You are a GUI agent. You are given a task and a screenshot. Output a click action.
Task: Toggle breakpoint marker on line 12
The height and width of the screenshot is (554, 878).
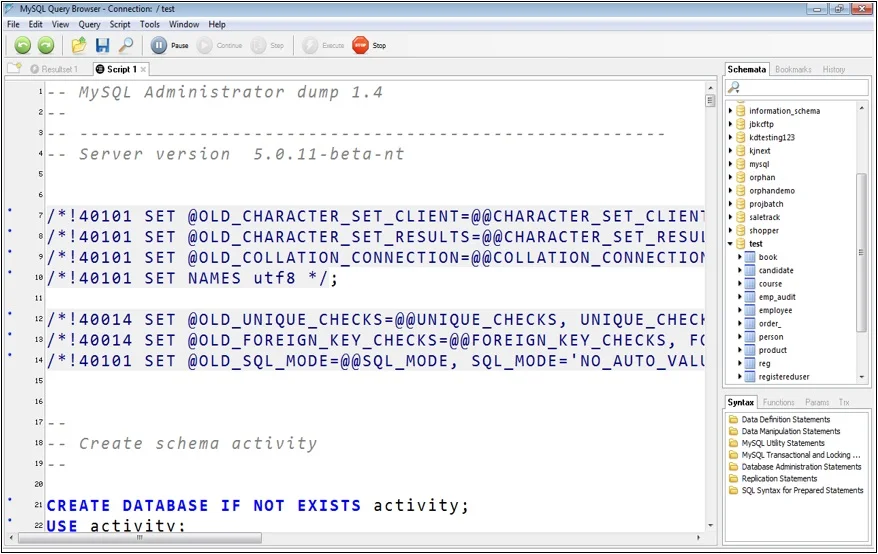pos(10,314)
